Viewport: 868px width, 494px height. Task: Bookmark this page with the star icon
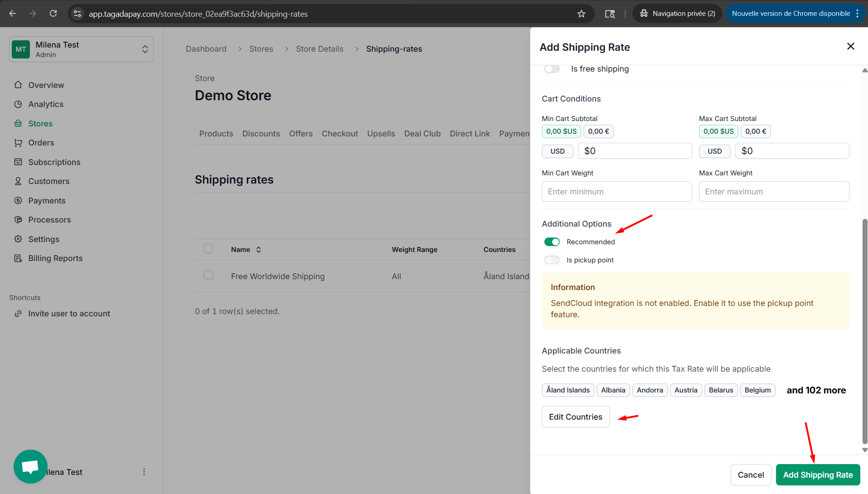click(581, 14)
